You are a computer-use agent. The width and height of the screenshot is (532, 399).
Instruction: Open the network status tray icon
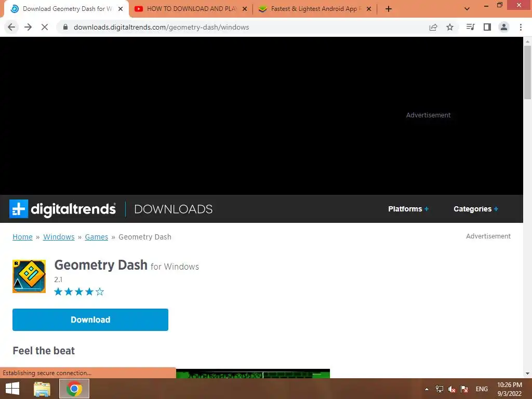(x=440, y=389)
